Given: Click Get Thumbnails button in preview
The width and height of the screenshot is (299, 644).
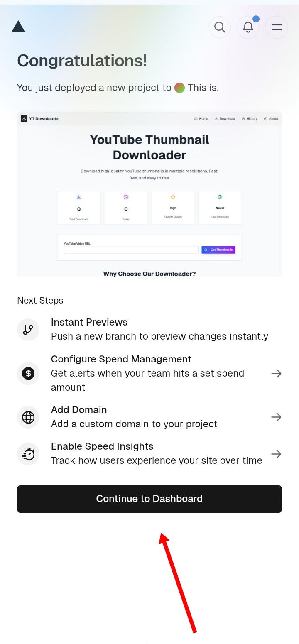Looking at the screenshot, I should tap(218, 250).
